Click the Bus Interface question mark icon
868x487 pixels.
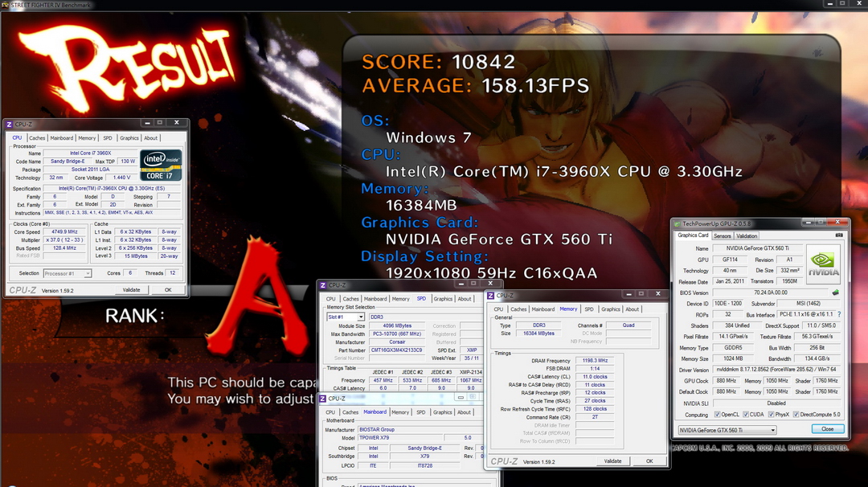[x=839, y=314]
